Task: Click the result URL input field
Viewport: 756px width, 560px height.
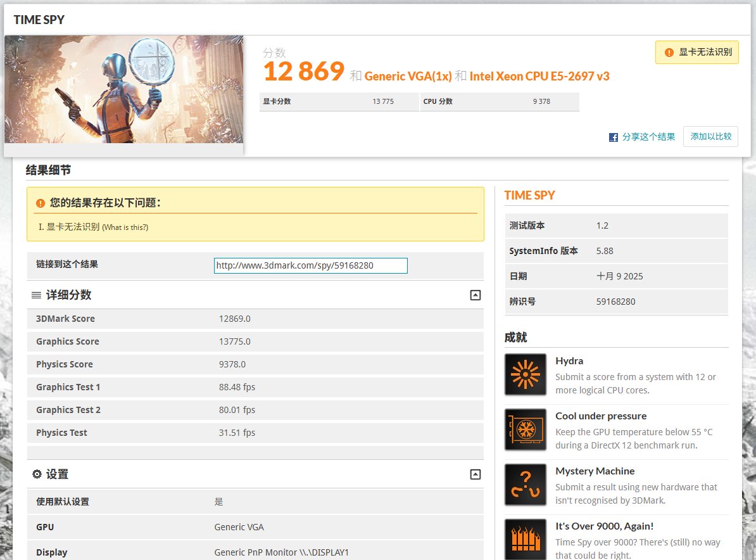Action: (310, 265)
